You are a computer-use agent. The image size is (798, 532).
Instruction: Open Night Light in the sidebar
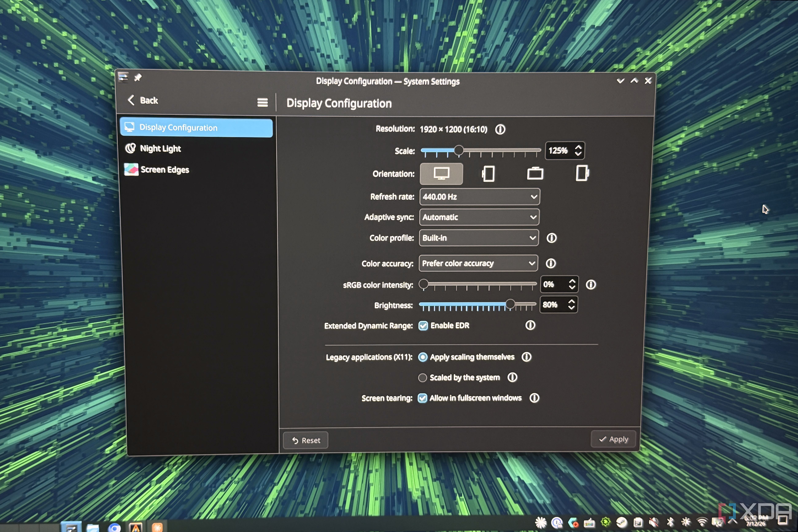160,149
